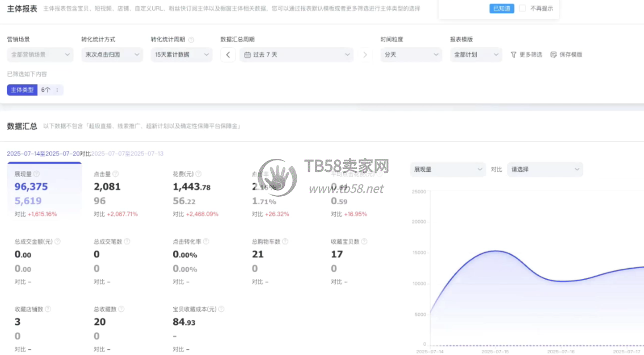
Task: Open 报表模版 dropdown showing 全部计划
Action: [475, 55]
